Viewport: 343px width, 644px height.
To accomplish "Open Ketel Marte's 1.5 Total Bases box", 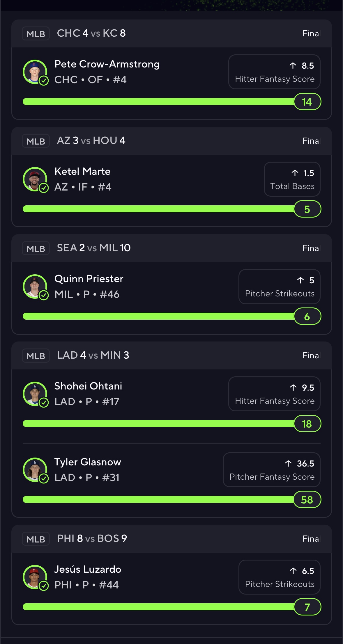I will [292, 179].
